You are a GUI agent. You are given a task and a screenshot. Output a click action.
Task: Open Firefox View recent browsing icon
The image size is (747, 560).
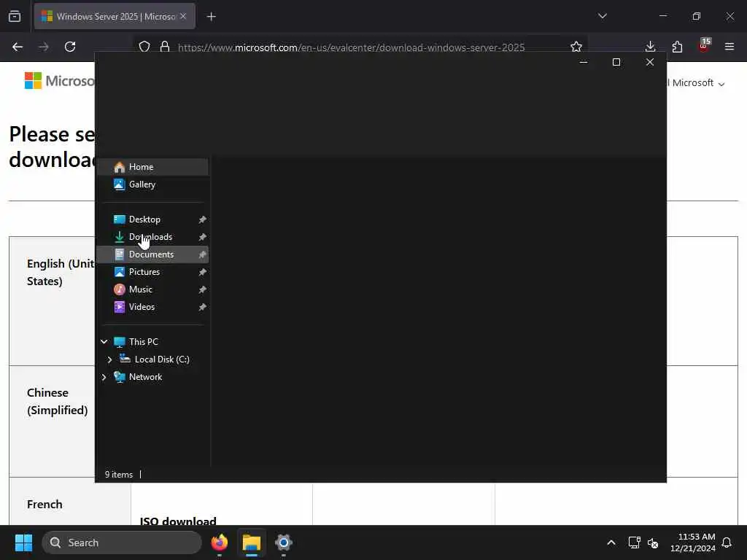[15, 16]
